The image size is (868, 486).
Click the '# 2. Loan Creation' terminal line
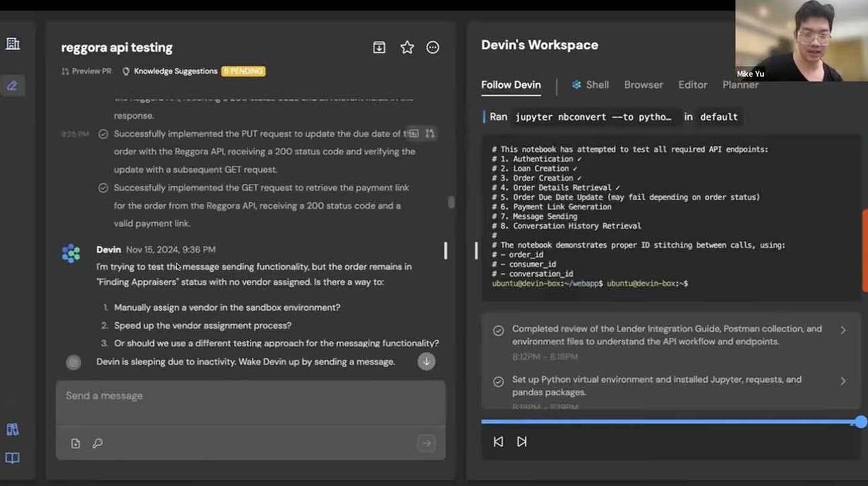coord(535,168)
